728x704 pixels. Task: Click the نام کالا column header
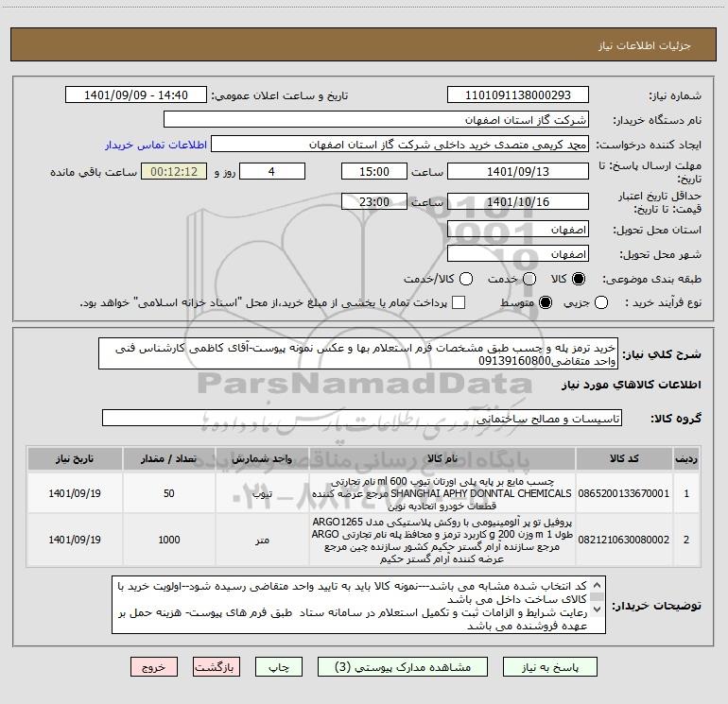pyautogui.click(x=442, y=458)
